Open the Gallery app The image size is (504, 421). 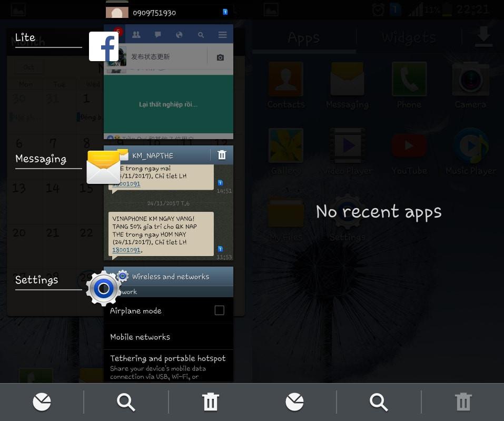pyautogui.click(x=285, y=145)
